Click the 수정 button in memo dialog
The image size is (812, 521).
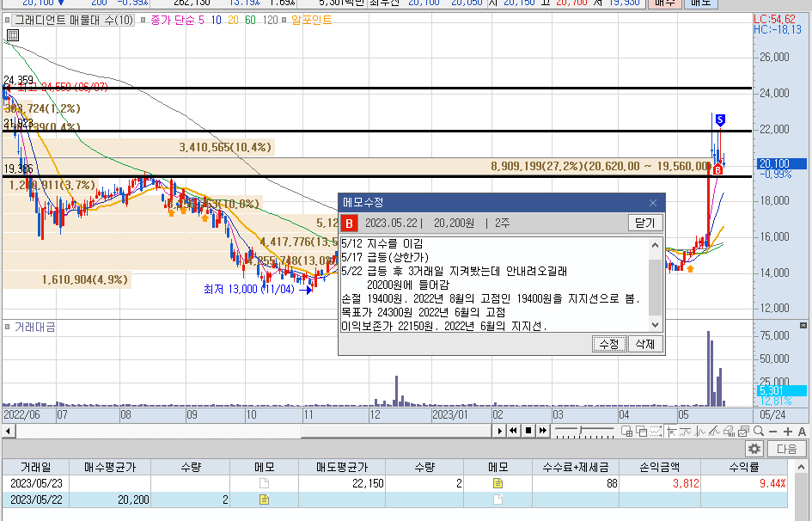click(609, 344)
